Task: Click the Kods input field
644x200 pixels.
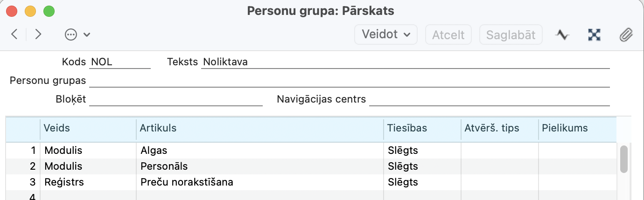Action: (119, 62)
